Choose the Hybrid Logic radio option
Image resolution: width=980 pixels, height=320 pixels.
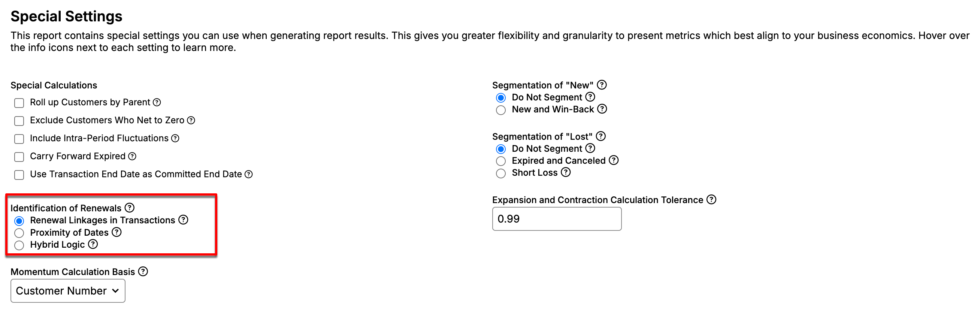(19, 245)
